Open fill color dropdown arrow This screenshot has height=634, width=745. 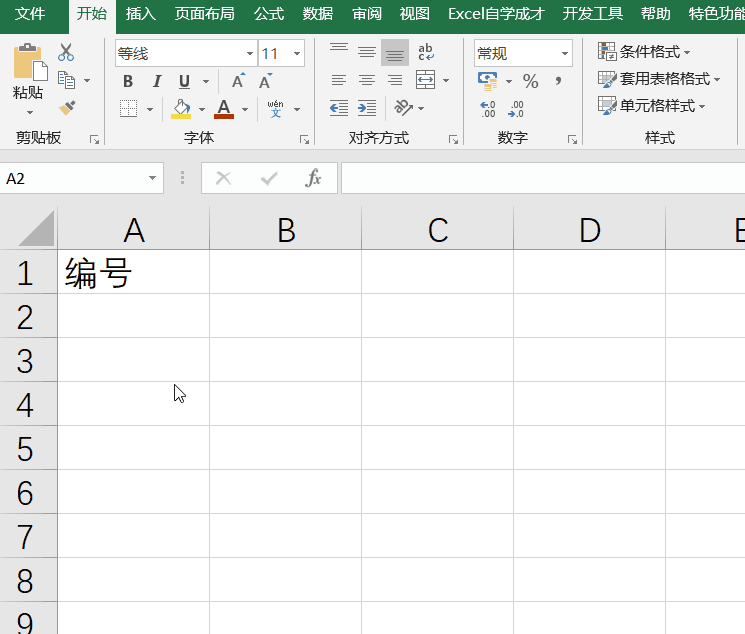[x=202, y=109]
